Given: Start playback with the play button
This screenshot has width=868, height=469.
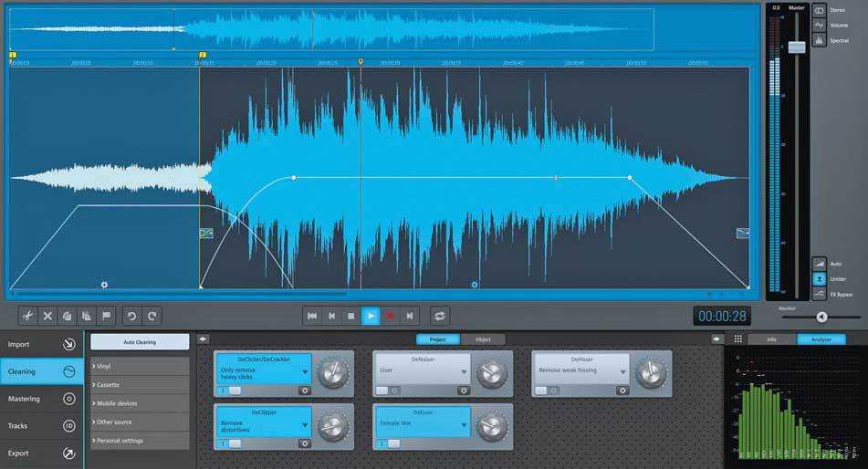Looking at the screenshot, I should [x=371, y=317].
